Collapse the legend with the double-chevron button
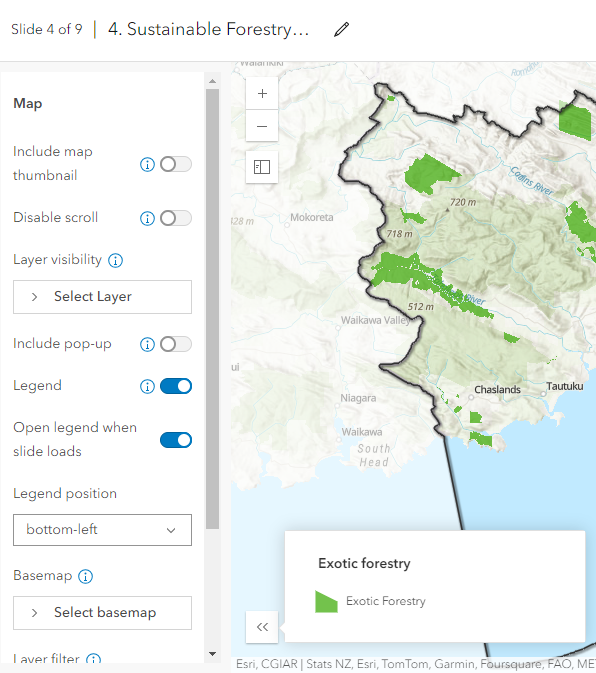The height and width of the screenshot is (673, 596). click(262, 627)
